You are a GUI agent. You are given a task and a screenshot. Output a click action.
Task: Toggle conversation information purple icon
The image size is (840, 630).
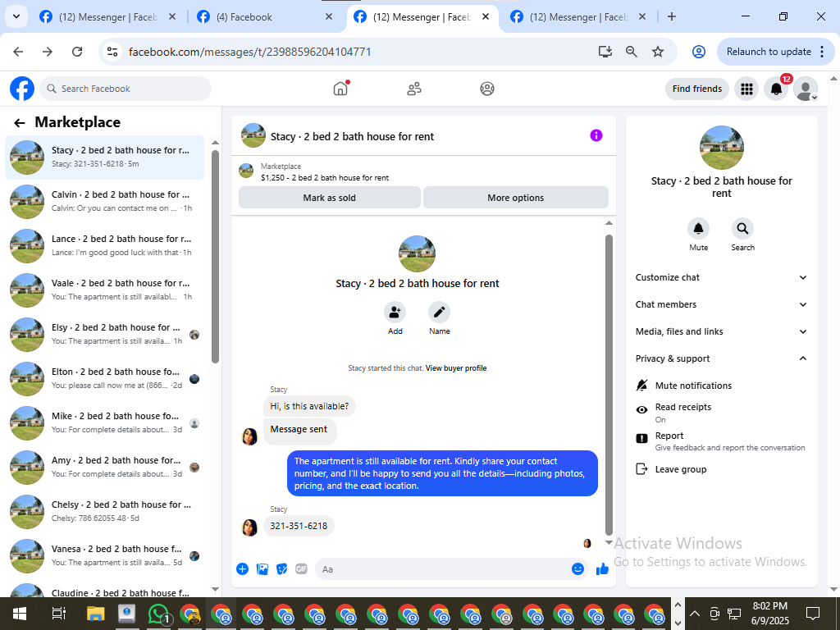(x=596, y=135)
